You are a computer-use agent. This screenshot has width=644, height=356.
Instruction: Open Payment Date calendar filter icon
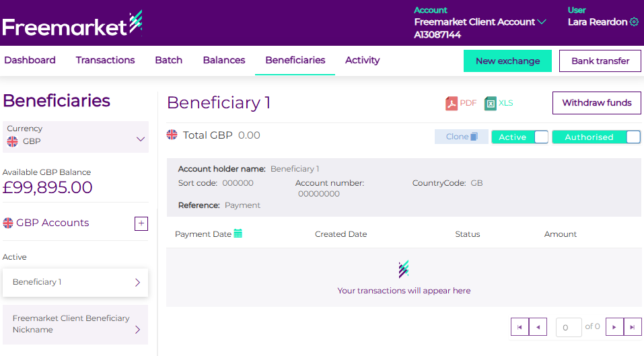pos(238,234)
